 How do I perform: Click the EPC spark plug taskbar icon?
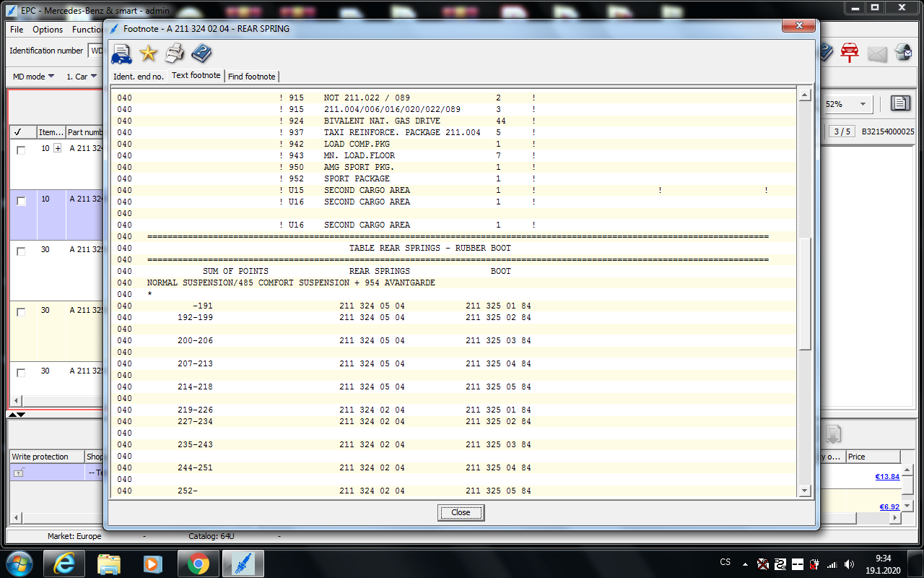coord(243,564)
